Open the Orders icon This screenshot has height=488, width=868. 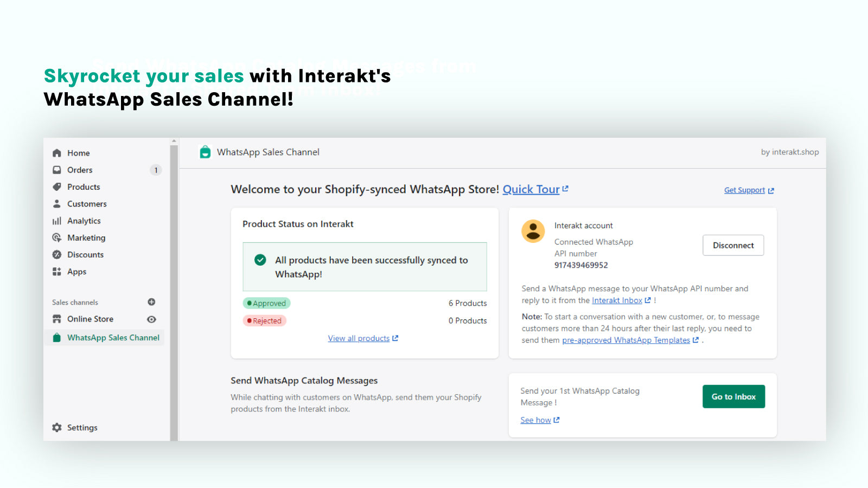[57, 170]
